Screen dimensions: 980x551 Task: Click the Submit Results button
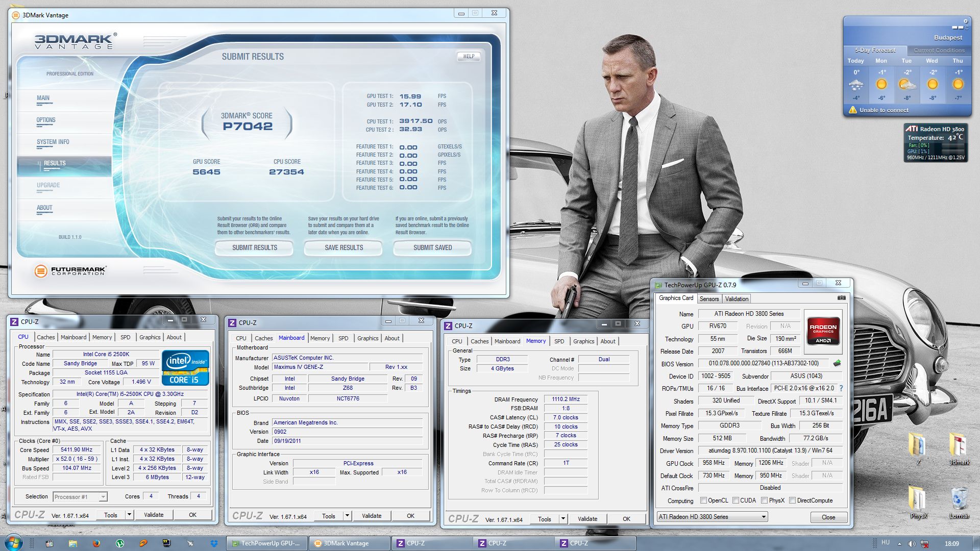(x=254, y=248)
